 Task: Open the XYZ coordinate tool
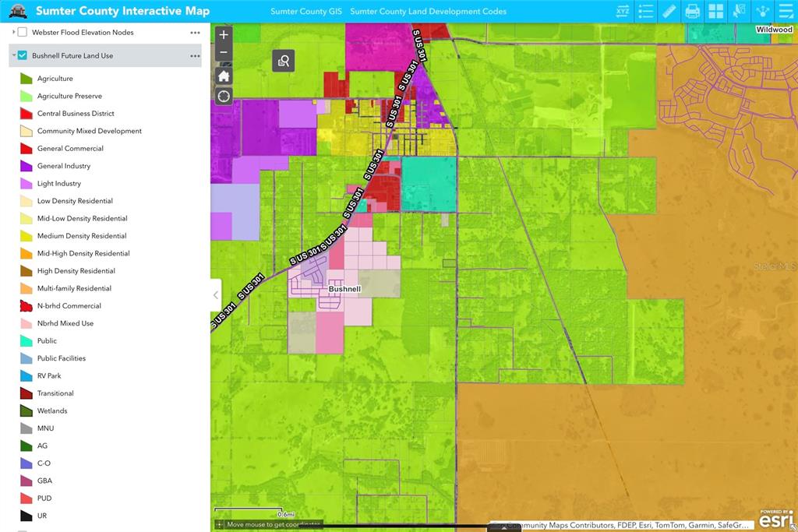[622, 11]
